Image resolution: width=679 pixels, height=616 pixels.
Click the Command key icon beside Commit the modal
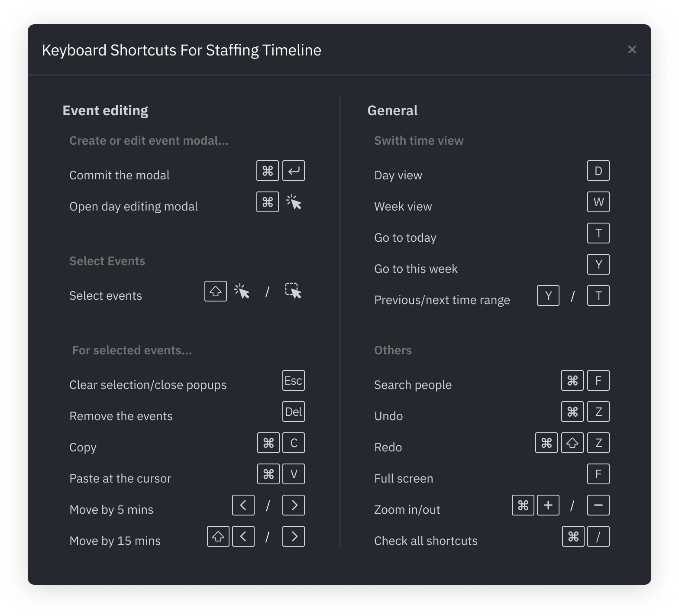[268, 171]
